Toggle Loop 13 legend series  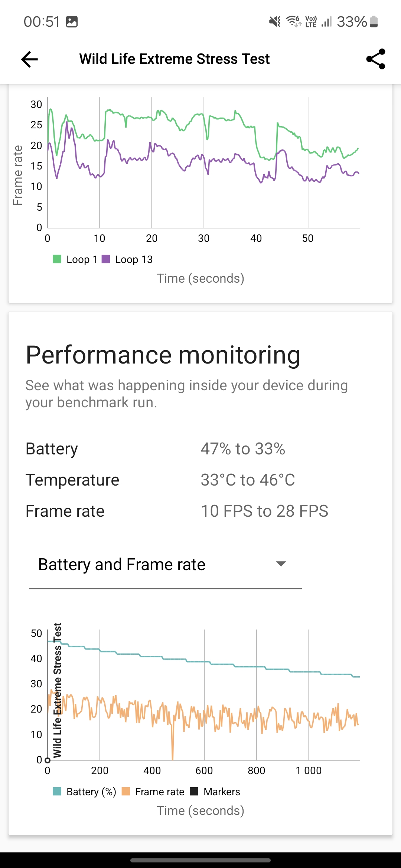point(127,259)
